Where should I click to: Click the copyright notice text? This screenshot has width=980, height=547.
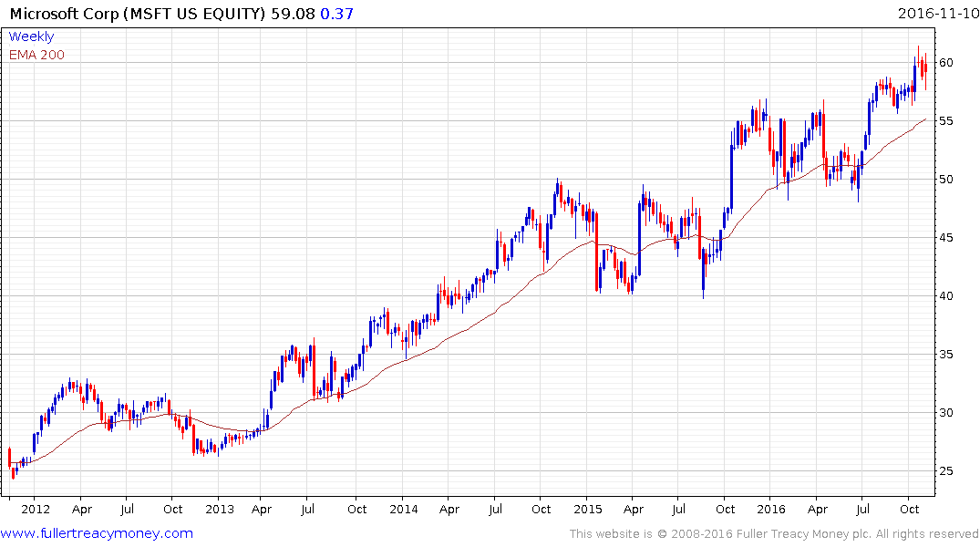(x=774, y=534)
